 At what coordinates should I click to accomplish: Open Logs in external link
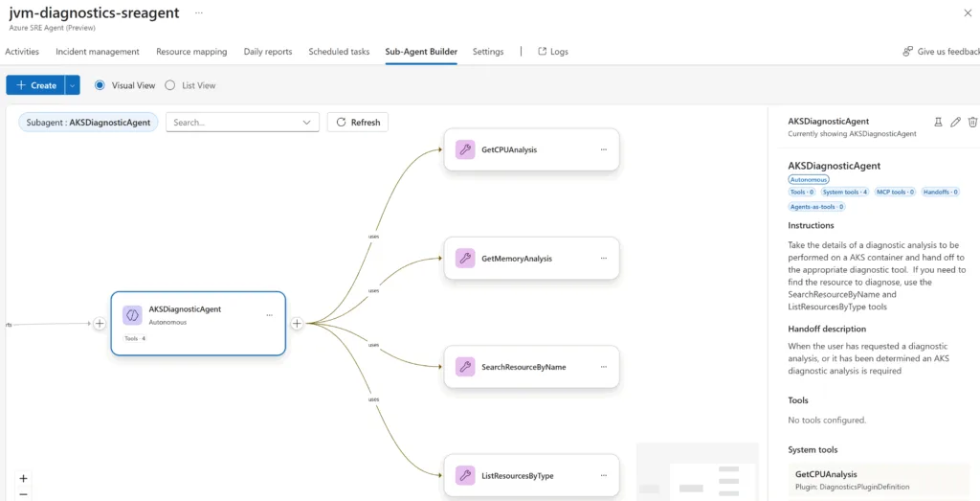(x=553, y=52)
